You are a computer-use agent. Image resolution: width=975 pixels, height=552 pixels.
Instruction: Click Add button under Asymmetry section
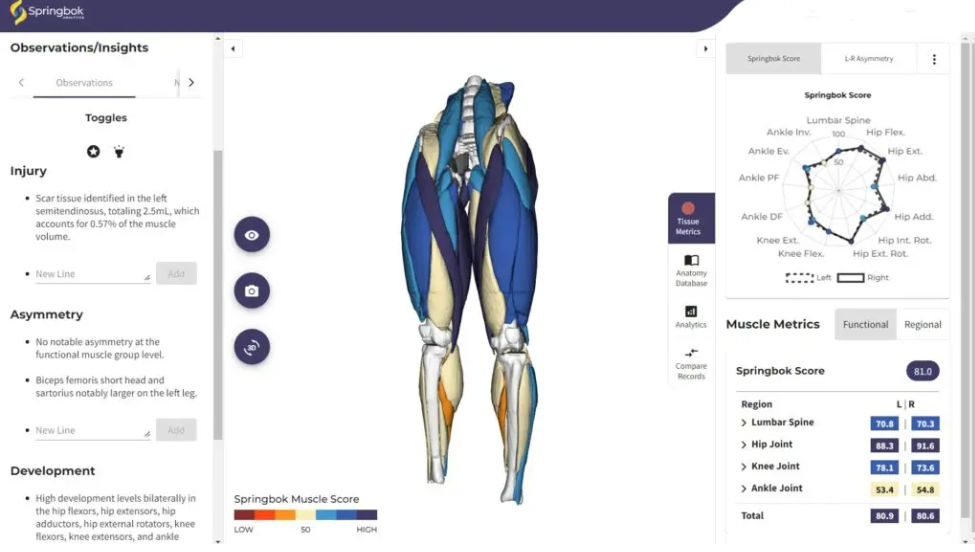pos(176,430)
